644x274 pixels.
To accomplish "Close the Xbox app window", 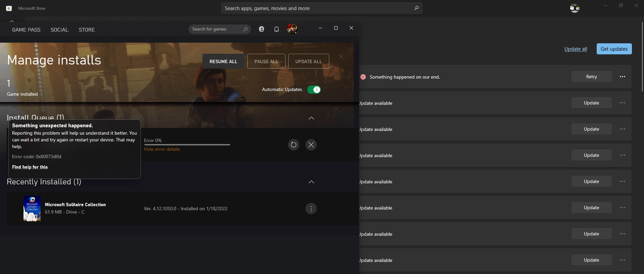I will [351, 28].
